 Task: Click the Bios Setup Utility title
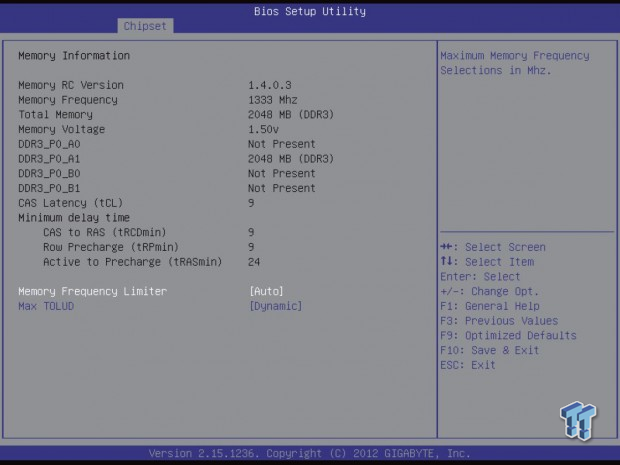point(310,11)
